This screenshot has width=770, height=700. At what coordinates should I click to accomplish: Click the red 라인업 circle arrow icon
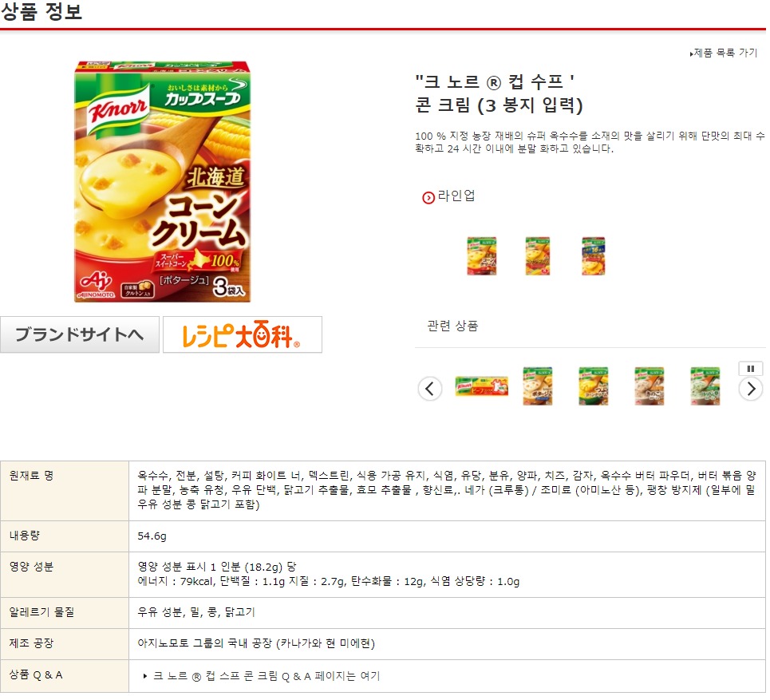428,199
